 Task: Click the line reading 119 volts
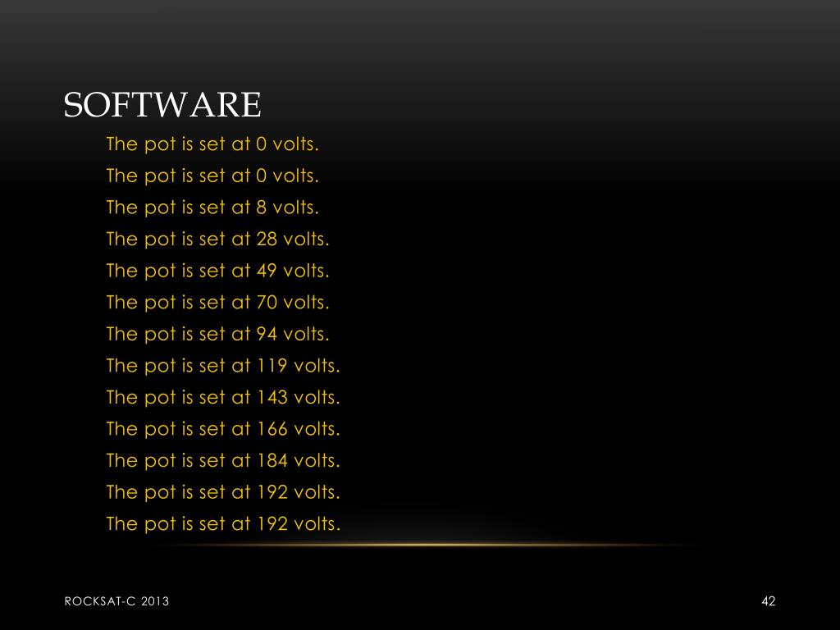(223, 366)
